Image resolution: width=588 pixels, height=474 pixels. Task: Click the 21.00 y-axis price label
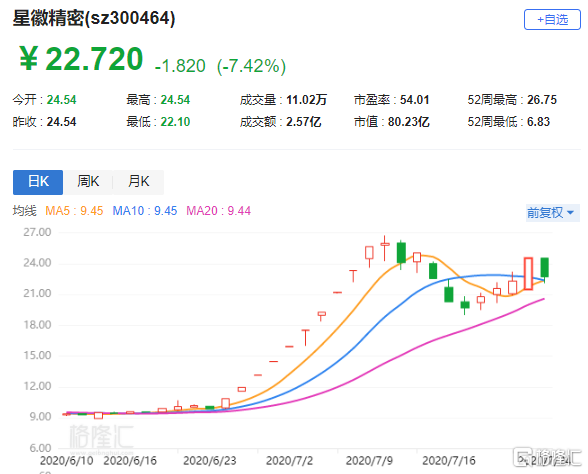[x=37, y=293]
